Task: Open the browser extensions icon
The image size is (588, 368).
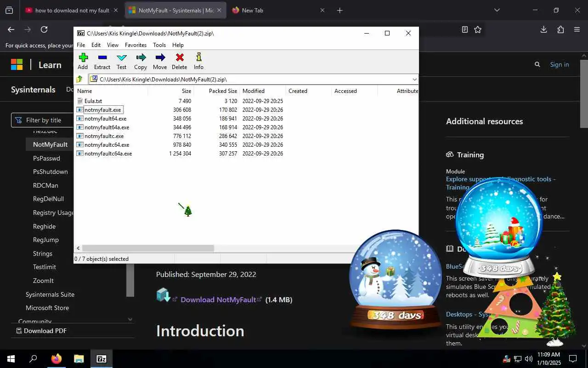Action: click(560, 29)
